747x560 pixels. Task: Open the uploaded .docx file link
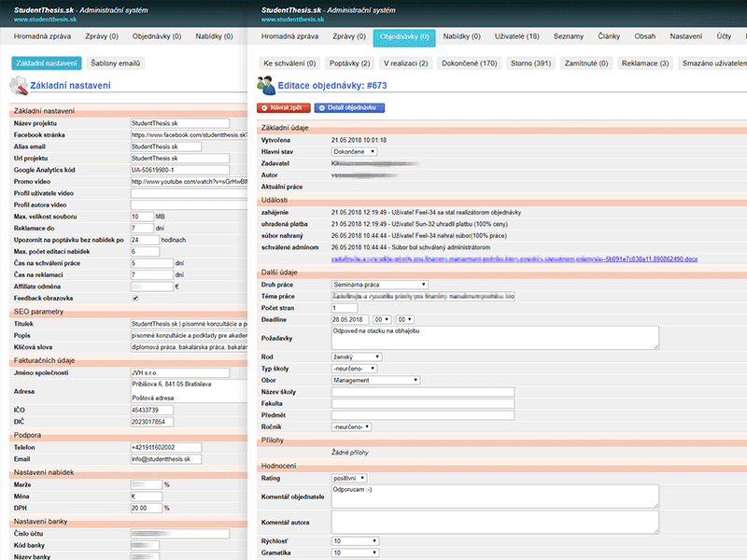click(514, 259)
